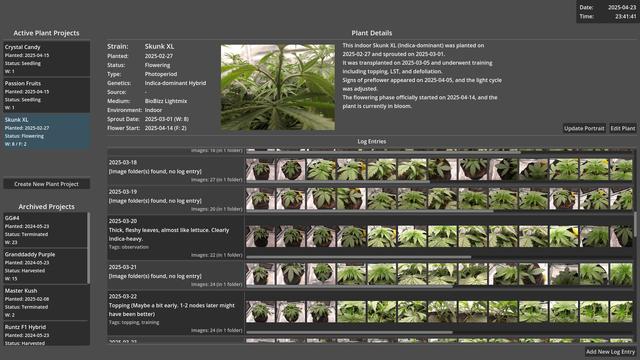Viewport: 640px width, 360px height.
Task: Click the 'Tags: topping, training' text
Action: tap(134, 322)
